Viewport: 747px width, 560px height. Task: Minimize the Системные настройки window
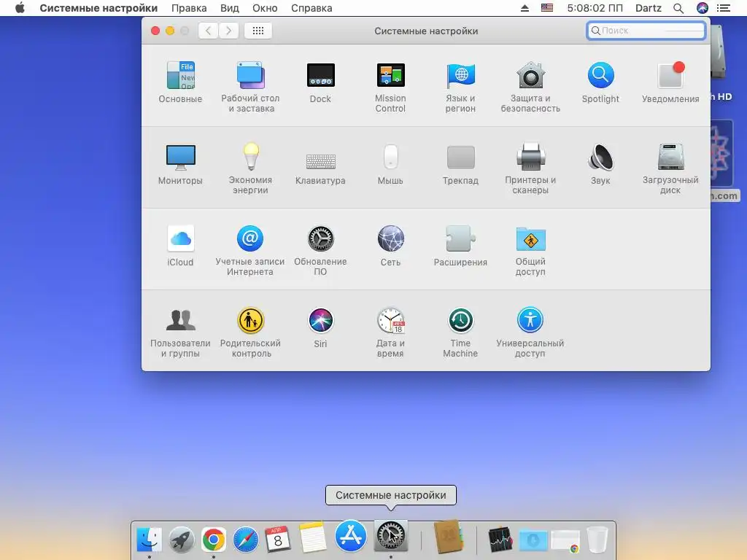170,31
